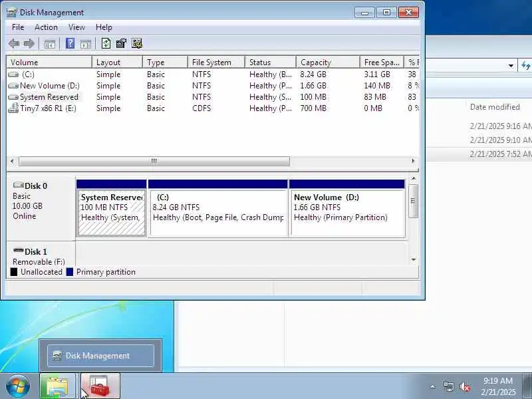Select the C: drive icon in volume list

pyautogui.click(x=13, y=74)
